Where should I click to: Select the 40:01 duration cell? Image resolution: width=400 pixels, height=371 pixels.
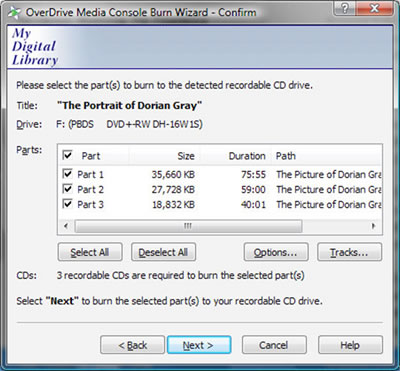pos(253,204)
